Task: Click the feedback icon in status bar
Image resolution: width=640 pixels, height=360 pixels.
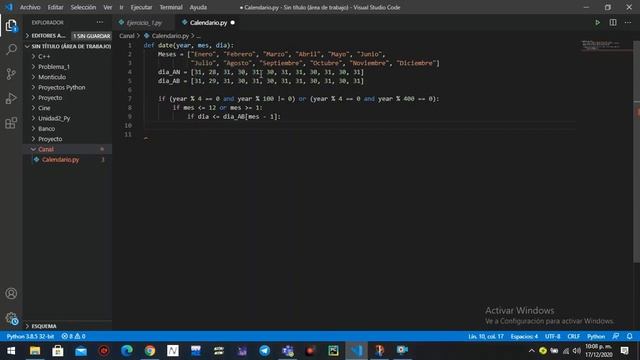Action: (x=616, y=336)
